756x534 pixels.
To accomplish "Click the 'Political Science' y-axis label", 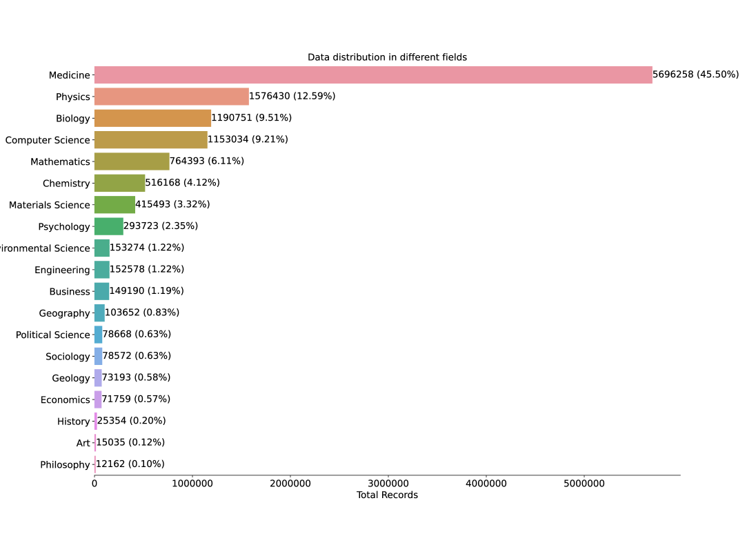I will click(53, 335).
